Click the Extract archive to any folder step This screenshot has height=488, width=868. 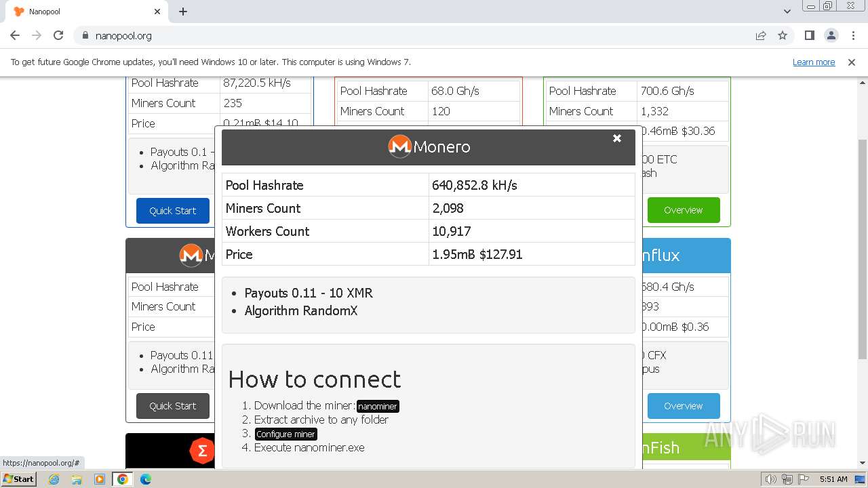coord(321,420)
